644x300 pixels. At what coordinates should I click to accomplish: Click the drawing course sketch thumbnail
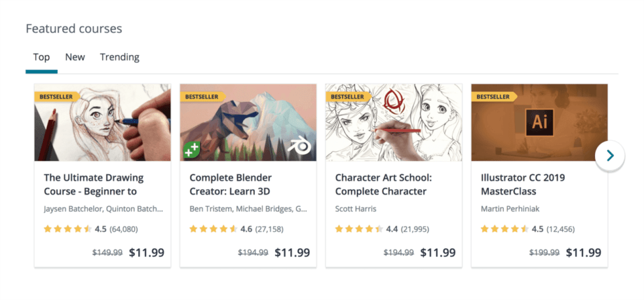click(x=103, y=122)
